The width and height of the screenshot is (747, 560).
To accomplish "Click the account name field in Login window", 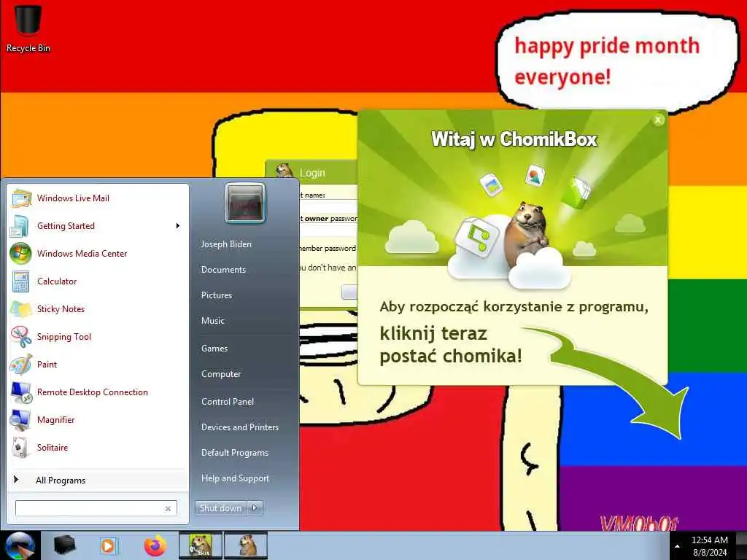I will [x=329, y=206].
